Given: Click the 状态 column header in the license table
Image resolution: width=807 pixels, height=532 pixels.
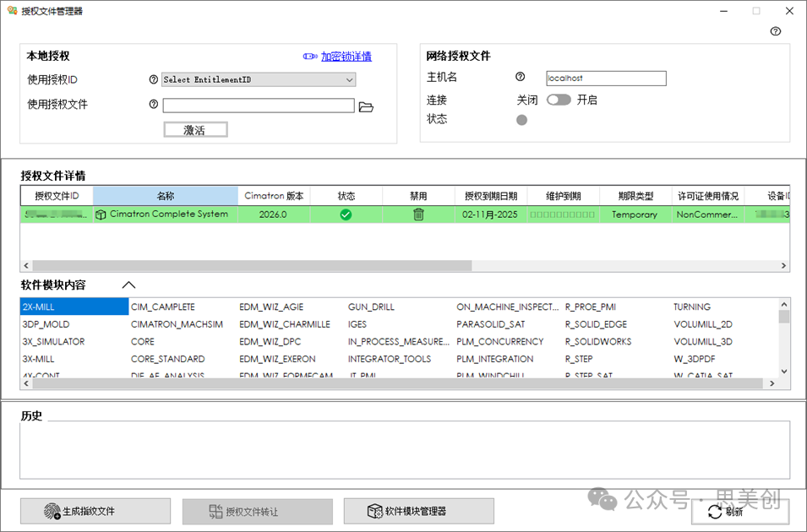Looking at the screenshot, I should (x=346, y=196).
